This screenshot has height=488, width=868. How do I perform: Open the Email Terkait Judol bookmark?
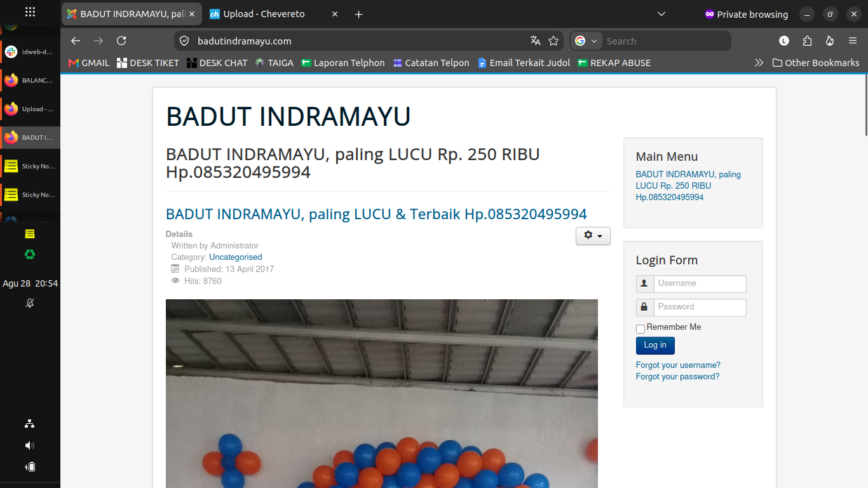click(x=524, y=63)
